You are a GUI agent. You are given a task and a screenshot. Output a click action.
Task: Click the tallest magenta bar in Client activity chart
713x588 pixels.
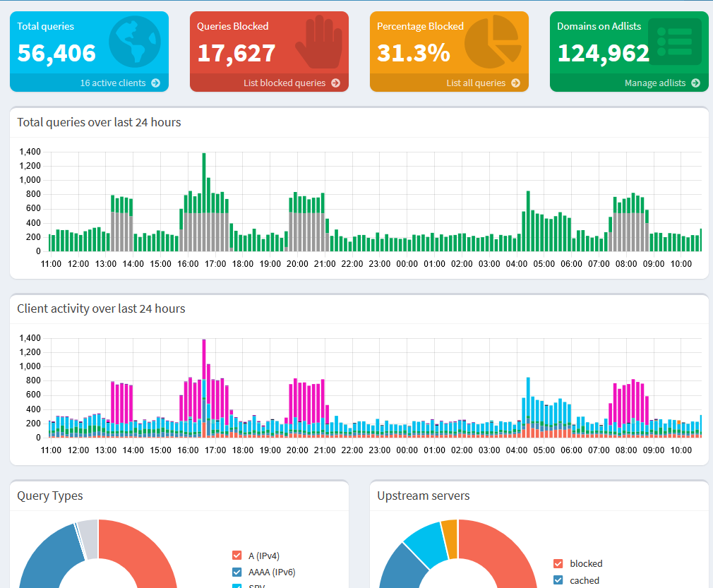point(204,360)
